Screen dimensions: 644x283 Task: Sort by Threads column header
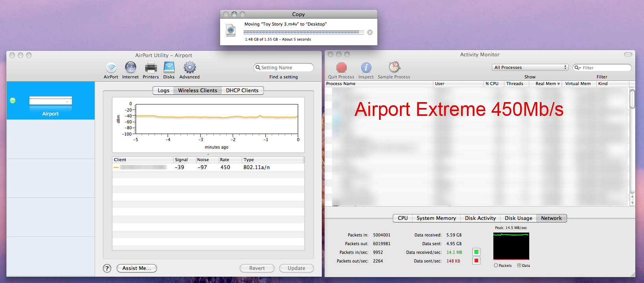click(x=516, y=84)
